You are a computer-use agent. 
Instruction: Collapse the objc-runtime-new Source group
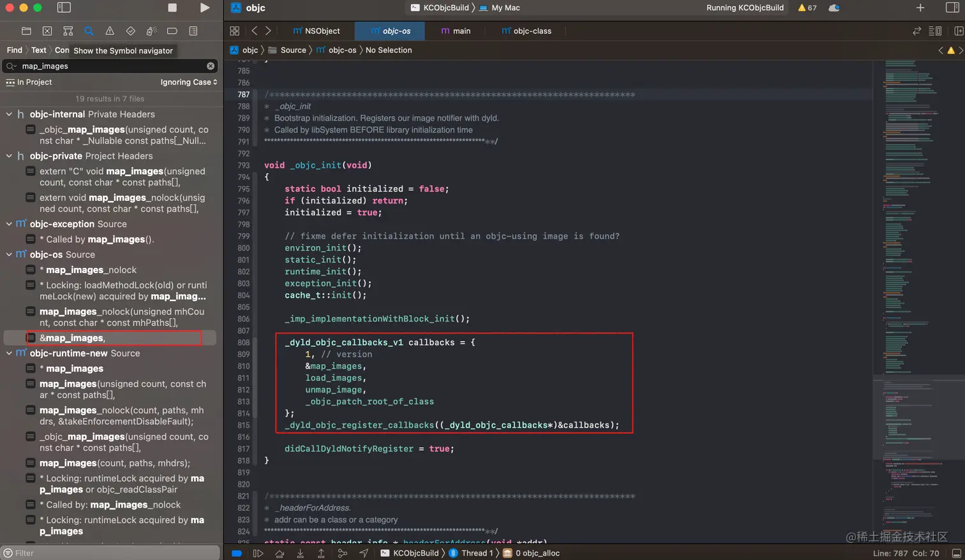9,353
